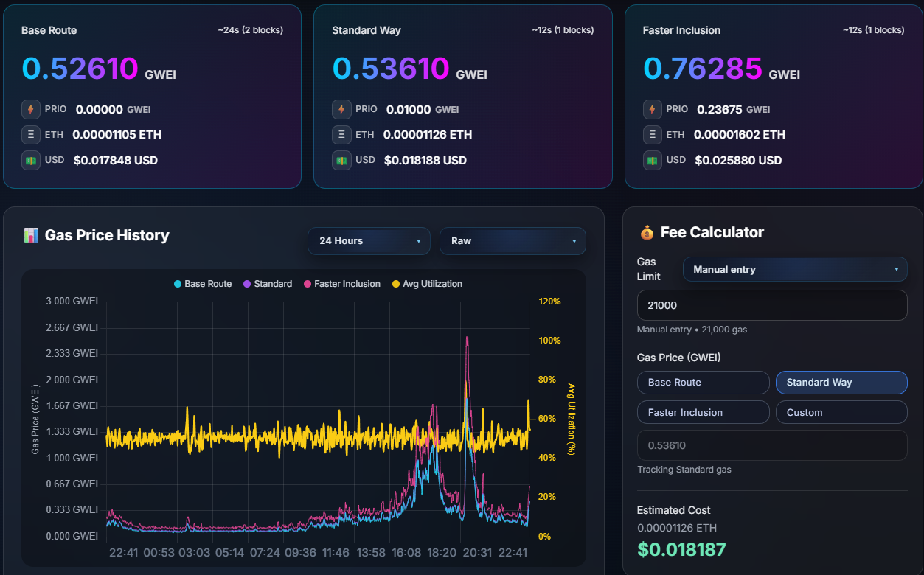Click the gas price field showing 0.53610
Viewport: 924px width, 575px height.
pos(772,445)
